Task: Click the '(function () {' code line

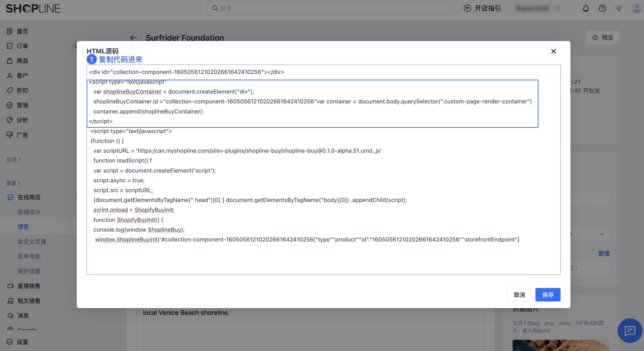Action: pos(107,141)
